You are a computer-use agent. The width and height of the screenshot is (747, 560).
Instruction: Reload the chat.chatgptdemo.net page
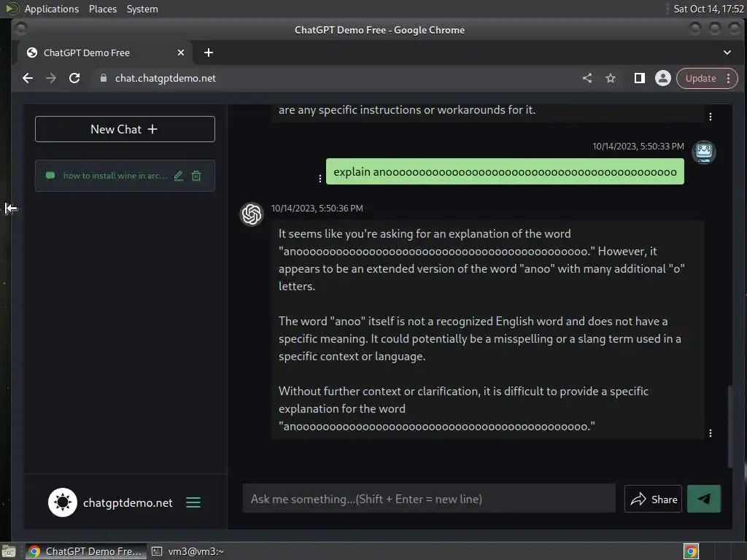pyautogui.click(x=74, y=78)
